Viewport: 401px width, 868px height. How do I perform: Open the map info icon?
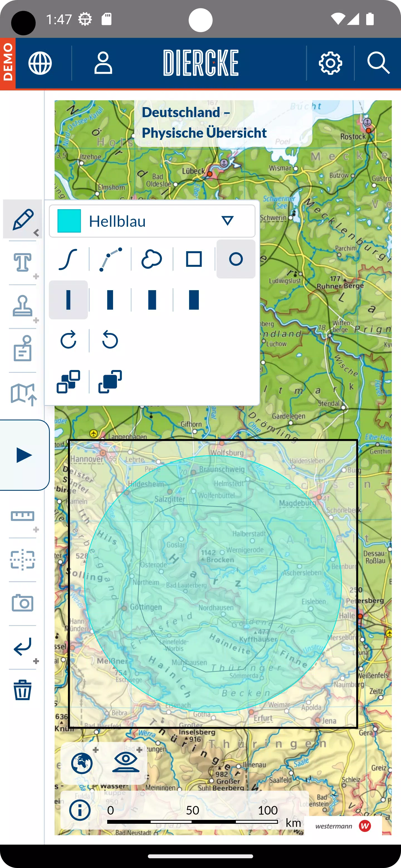80,810
